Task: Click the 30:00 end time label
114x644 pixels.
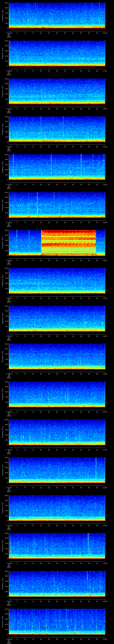Action: 105,33
